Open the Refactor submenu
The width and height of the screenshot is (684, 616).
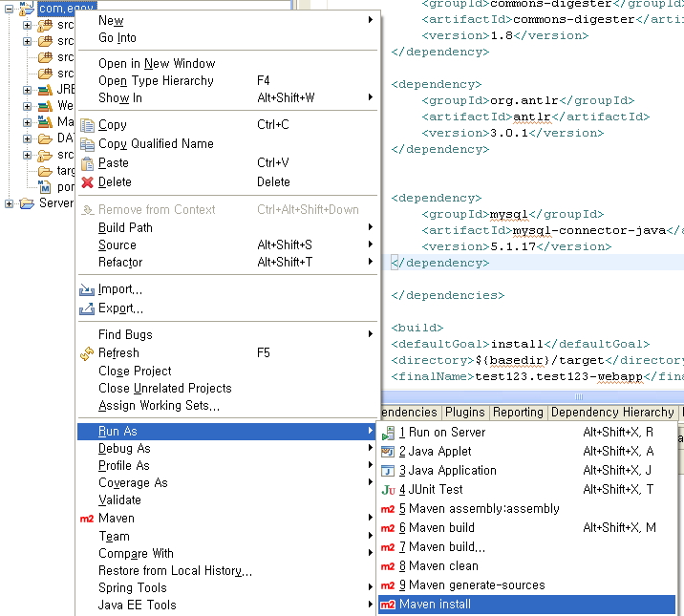tap(227, 262)
